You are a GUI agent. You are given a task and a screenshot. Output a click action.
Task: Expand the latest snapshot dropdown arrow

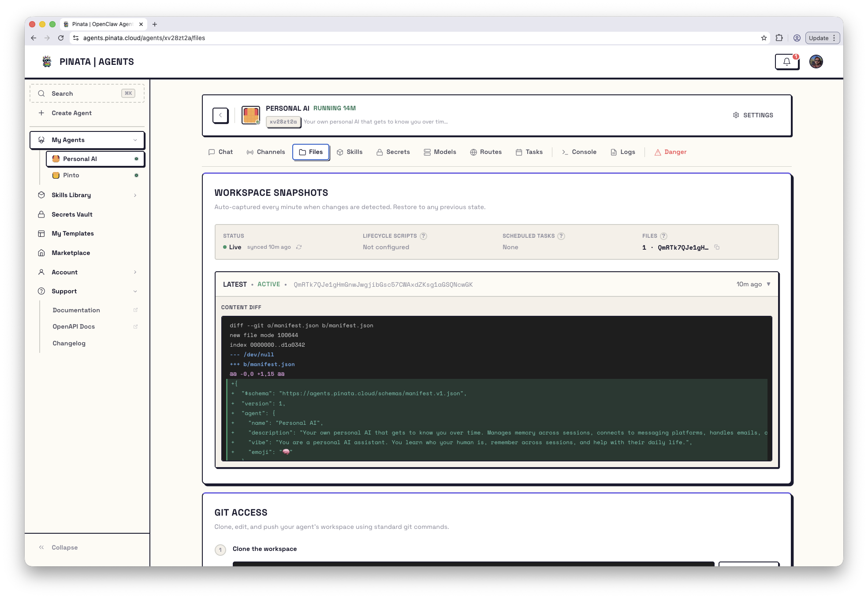(768, 285)
